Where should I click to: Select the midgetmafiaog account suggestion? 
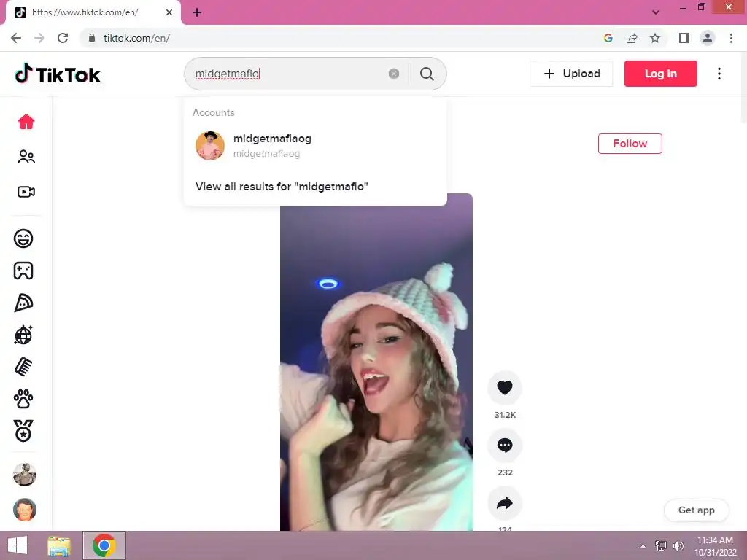tap(315, 146)
